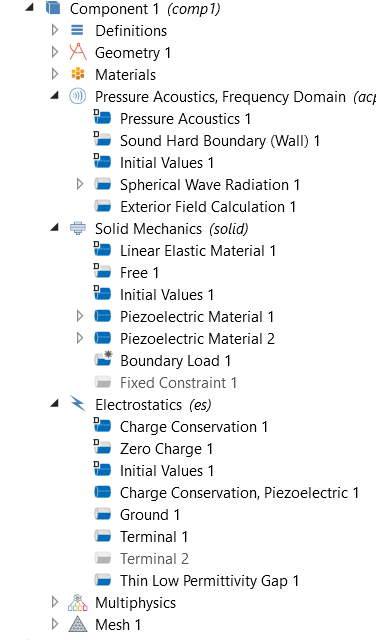Click the Multiphysics node icon
The image size is (376, 640).
78,602
